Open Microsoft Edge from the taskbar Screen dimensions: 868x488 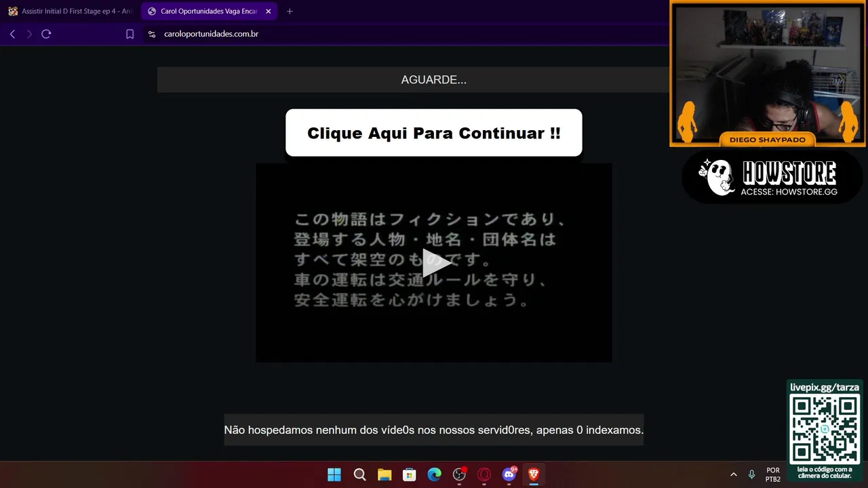click(435, 474)
